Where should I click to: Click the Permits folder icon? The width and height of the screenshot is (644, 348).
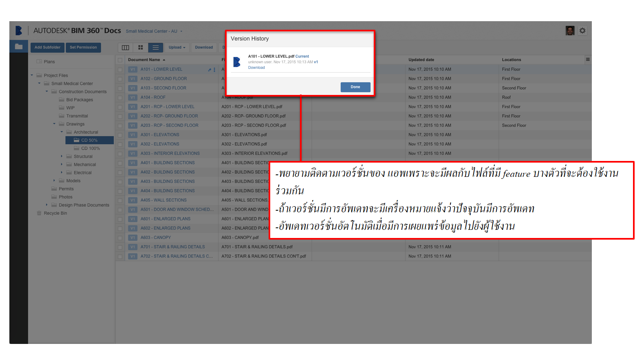coord(54,189)
